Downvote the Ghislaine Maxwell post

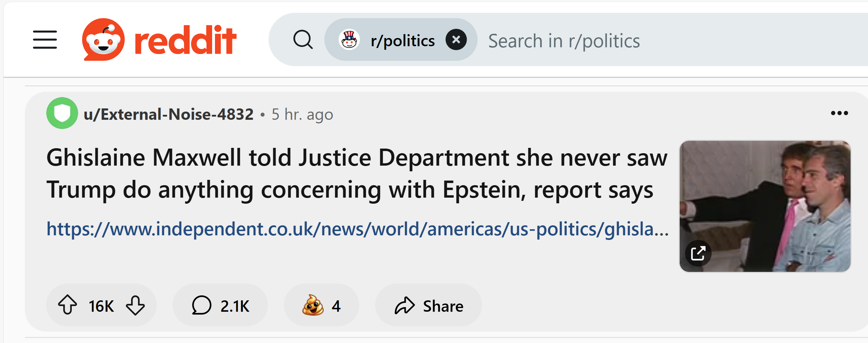135,305
